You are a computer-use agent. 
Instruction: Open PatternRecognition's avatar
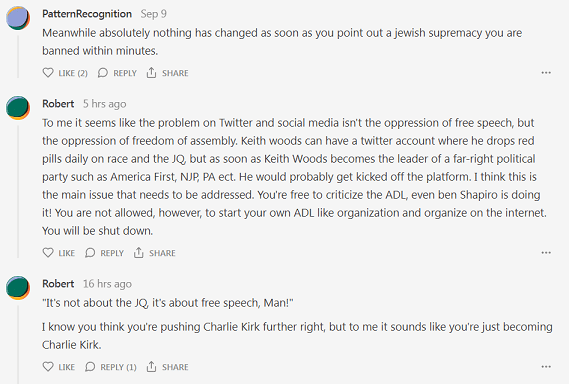point(18,18)
